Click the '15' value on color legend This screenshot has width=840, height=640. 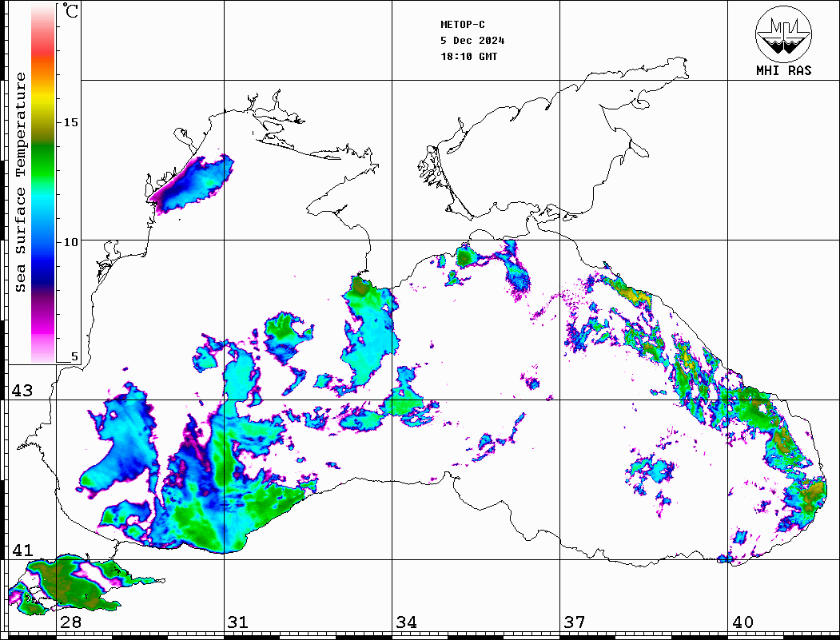(70, 122)
